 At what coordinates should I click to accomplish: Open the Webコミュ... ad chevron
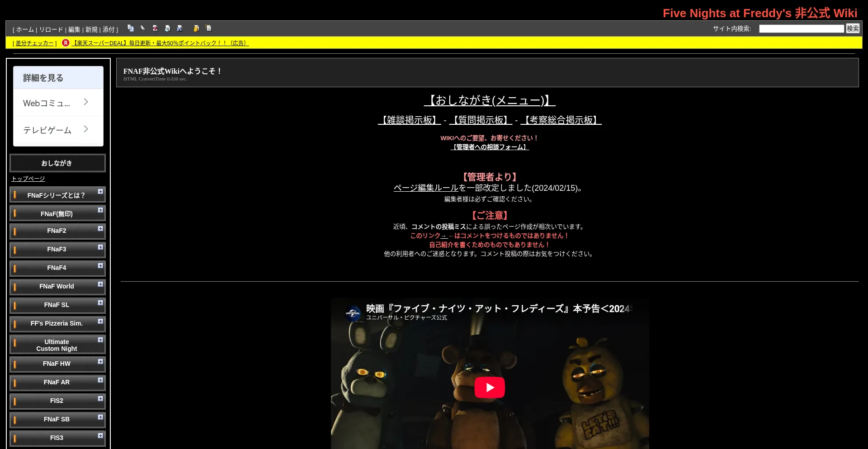(x=86, y=102)
